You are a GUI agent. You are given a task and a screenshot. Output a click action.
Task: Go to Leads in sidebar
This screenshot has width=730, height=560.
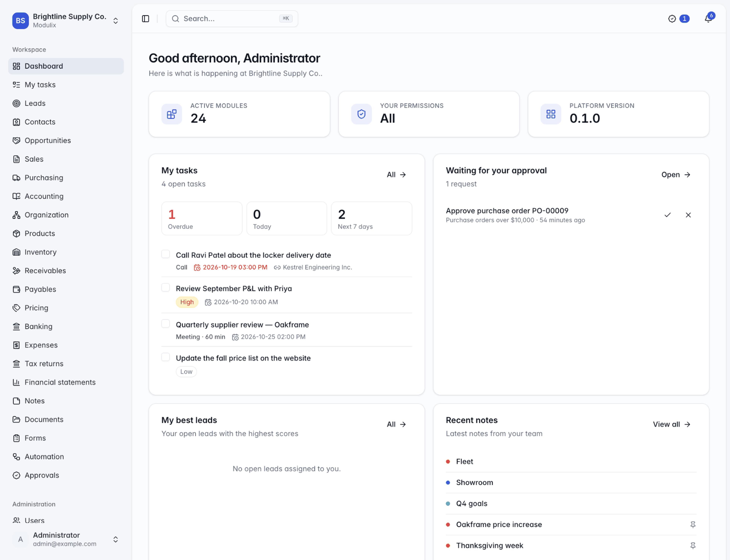click(x=66, y=103)
